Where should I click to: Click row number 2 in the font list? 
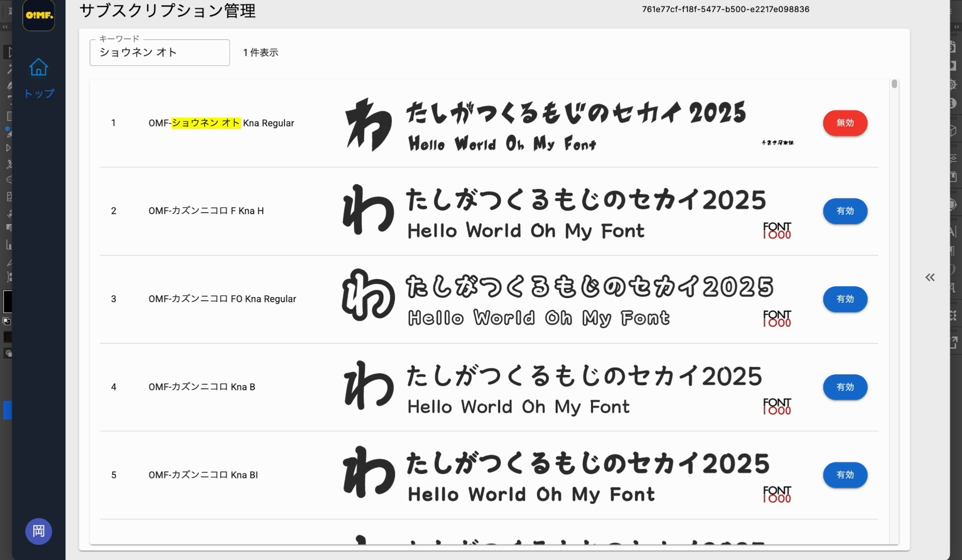pyautogui.click(x=114, y=211)
